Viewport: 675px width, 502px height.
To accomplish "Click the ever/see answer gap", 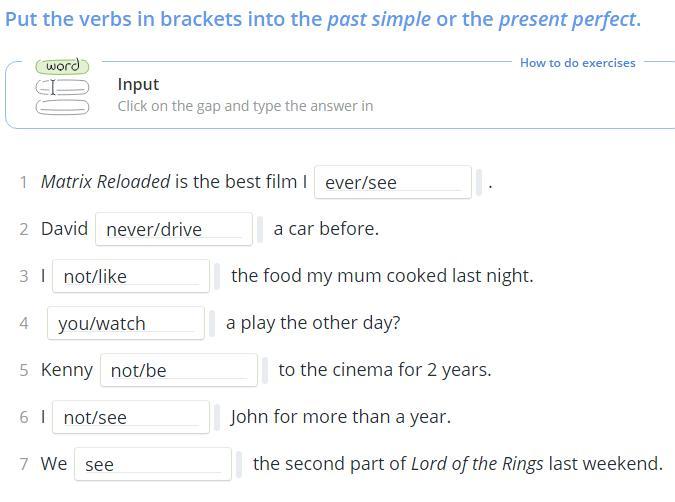I will 392,182.
